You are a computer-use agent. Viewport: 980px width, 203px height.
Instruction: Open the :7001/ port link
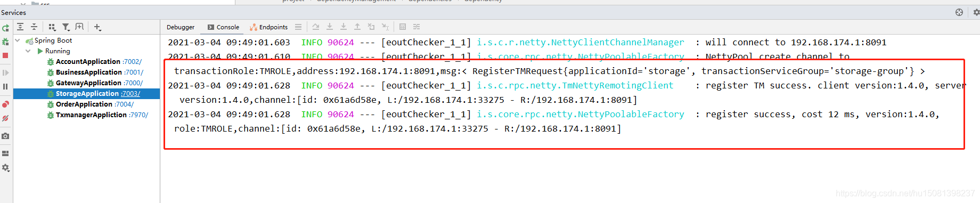pyautogui.click(x=134, y=72)
